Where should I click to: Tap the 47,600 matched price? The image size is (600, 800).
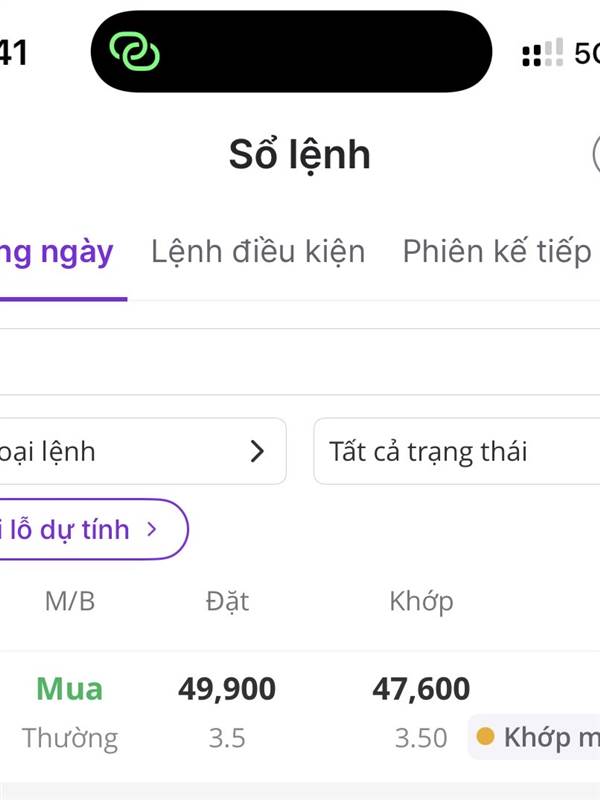pos(421,689)
